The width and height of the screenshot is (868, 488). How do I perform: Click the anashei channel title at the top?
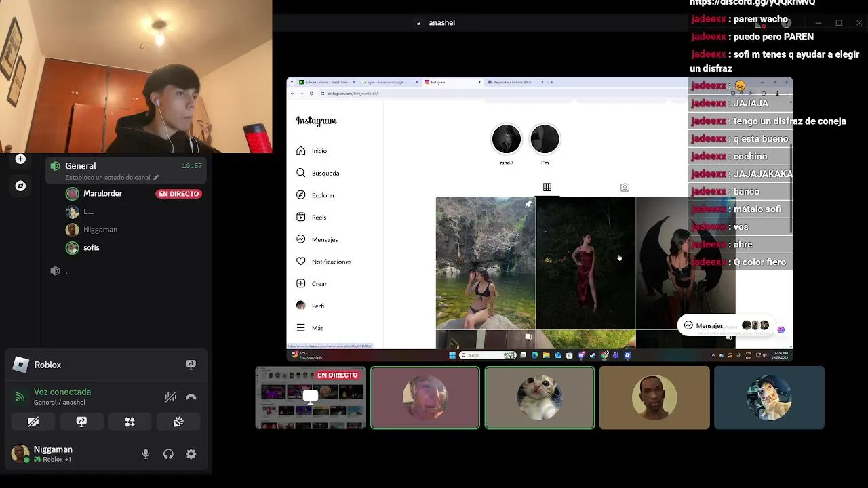coord(441,23)
